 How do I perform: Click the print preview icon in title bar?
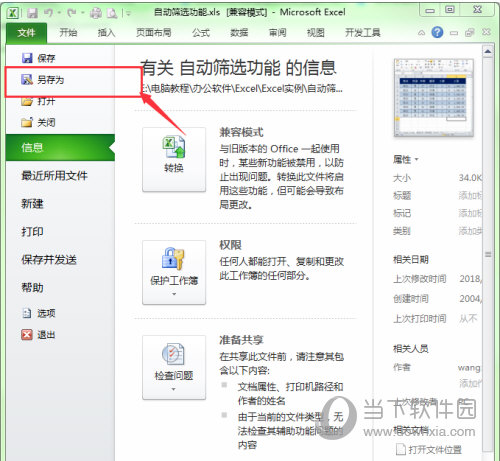click(112, 13)
